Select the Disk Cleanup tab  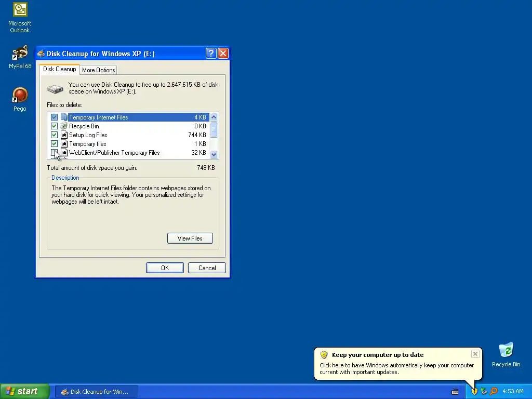coord(59,69)
